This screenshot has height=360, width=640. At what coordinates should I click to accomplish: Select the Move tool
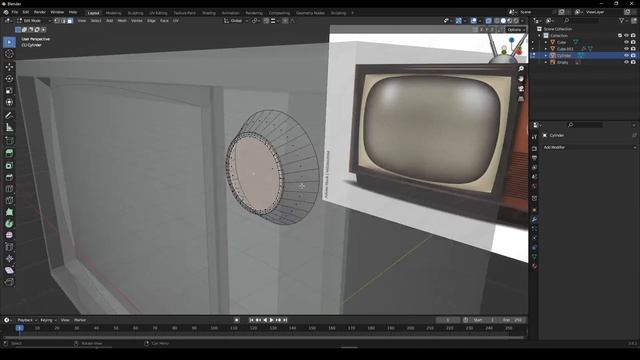coord(9,67)
